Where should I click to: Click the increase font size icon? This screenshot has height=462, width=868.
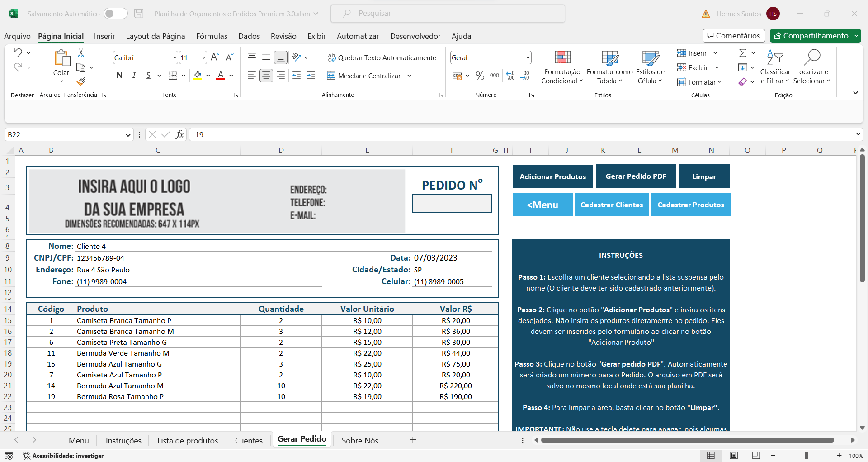215,57
